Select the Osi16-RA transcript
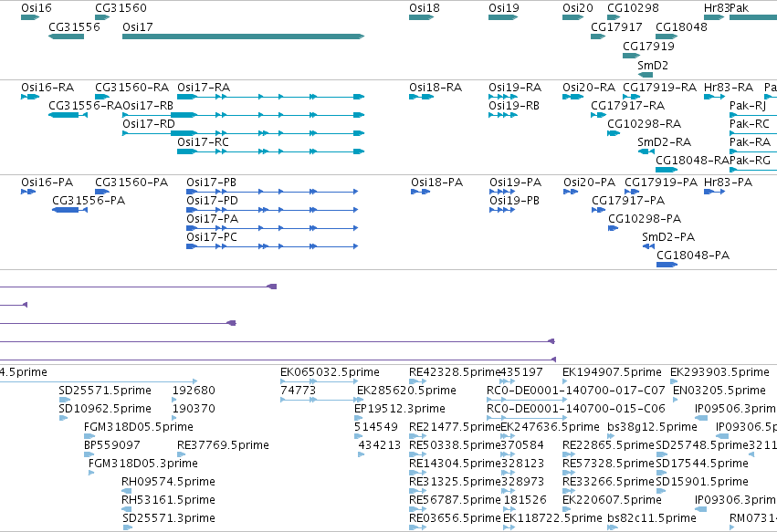Screen dimensions: 777x532 click(30, 97)
